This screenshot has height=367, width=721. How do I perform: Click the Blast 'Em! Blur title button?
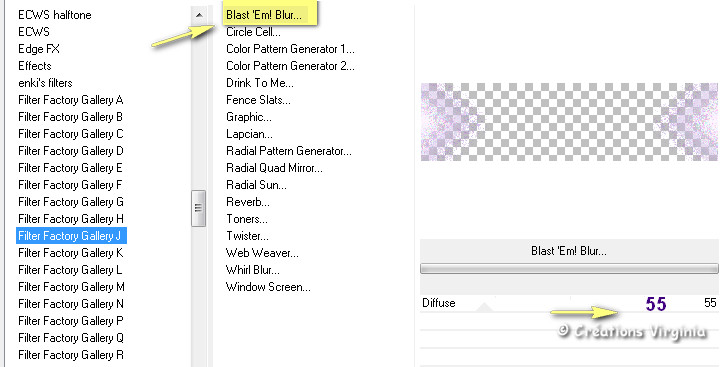[569, 251]
